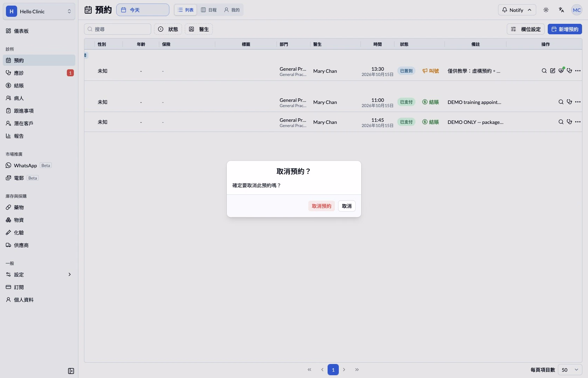Expand the 設定 settings chevron

tap(69, 274)
